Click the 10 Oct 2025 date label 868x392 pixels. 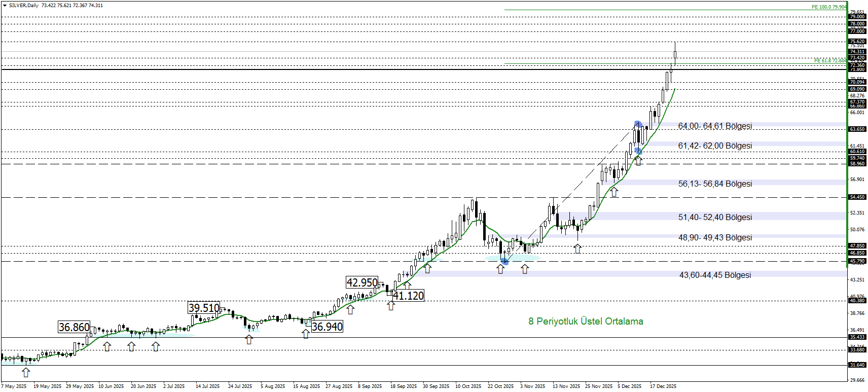point(468,386)
